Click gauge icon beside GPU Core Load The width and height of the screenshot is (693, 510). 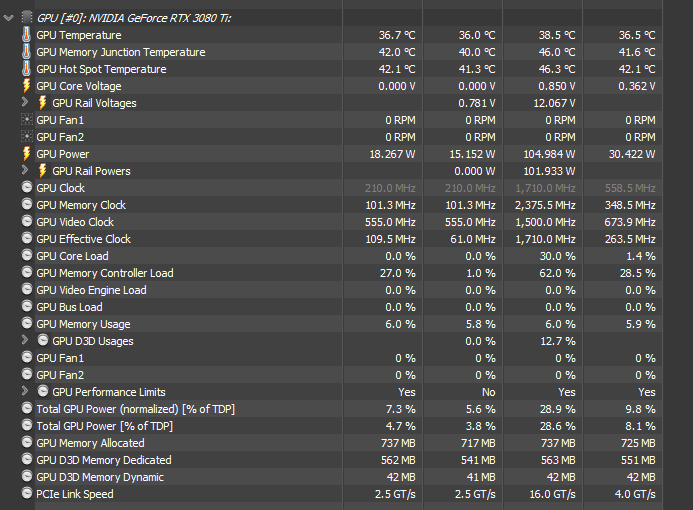(x=27, y=255)
